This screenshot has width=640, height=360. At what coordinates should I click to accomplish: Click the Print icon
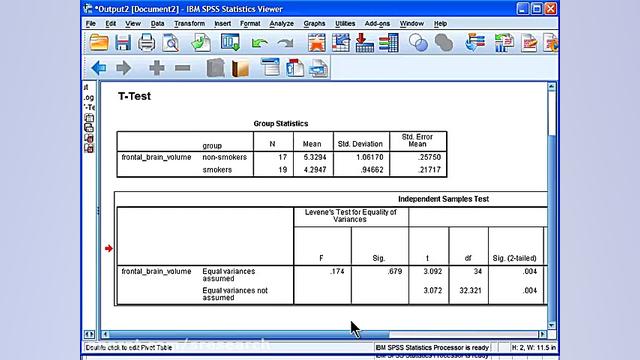click(147, 43)
